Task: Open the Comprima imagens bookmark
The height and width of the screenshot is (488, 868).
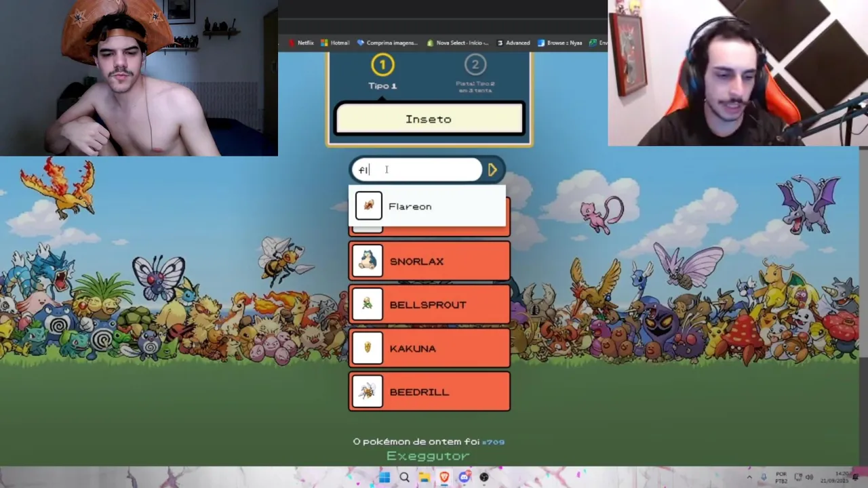Action: [387, 43]
